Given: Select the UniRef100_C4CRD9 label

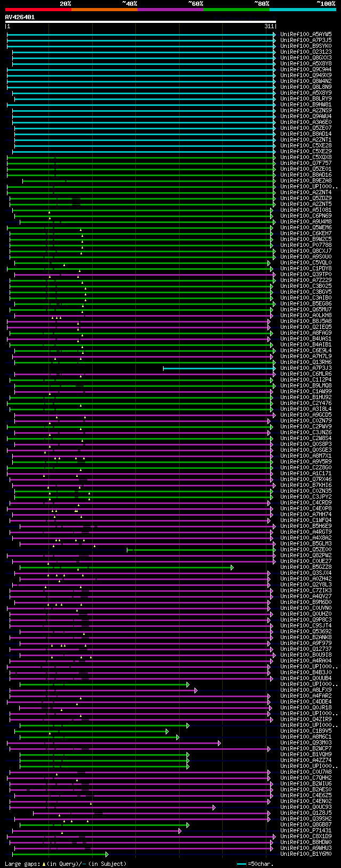Looking at the screenshot, I should (306, 502).
